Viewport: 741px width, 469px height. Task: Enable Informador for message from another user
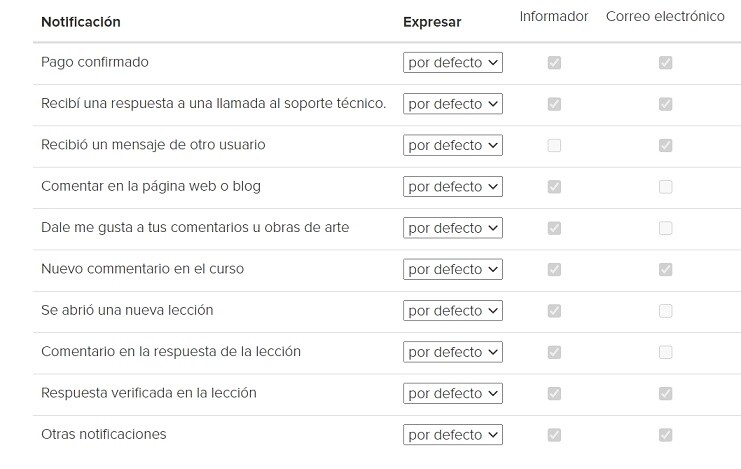pyautogui.click(x=554, y=145)
